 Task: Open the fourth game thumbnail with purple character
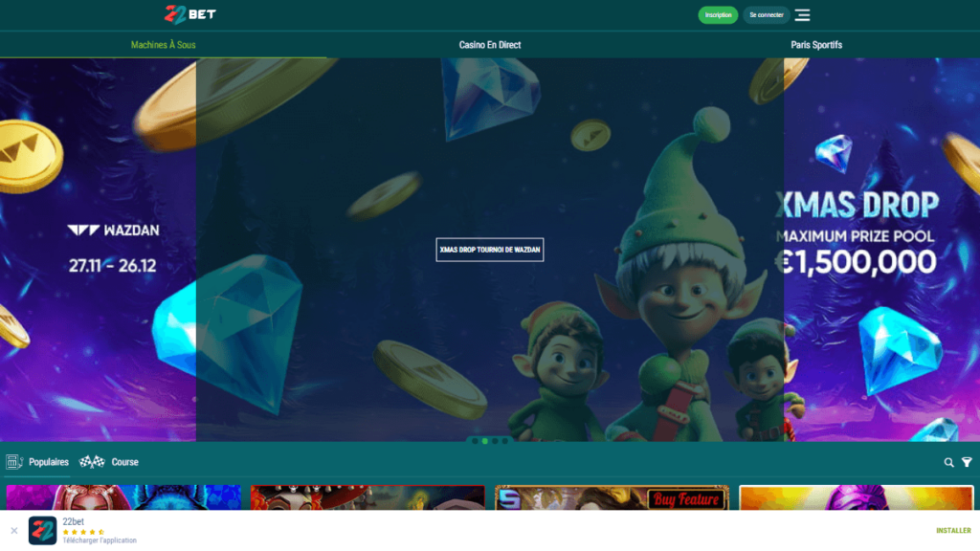coord(857,497)
